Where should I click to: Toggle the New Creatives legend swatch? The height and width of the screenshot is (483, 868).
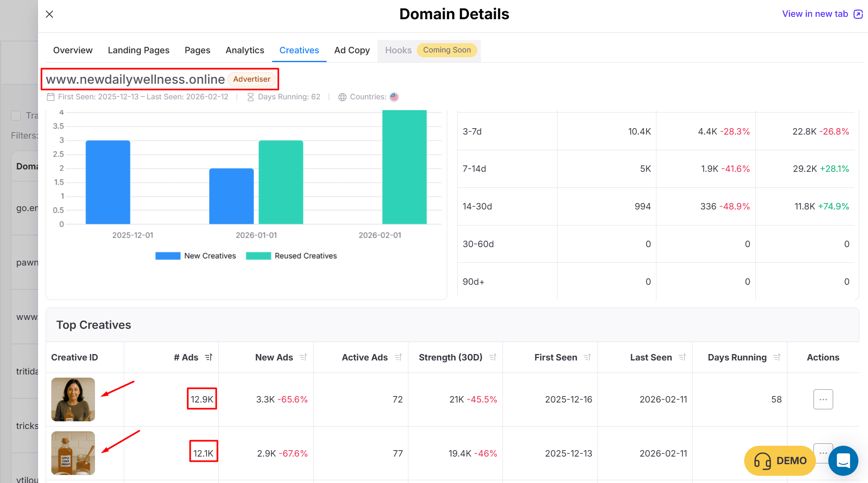tap(168, 256)
